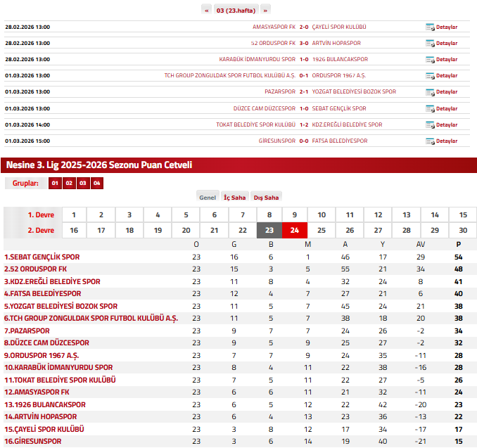Image resolution: width=477 pixels, height=448 pixels.
Task: Click the 2-0 score of Amasyaspor match
Action: 304,27
